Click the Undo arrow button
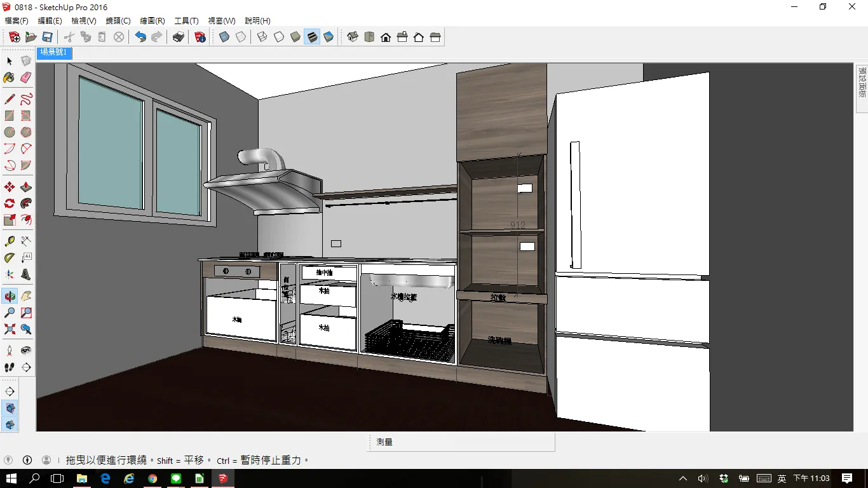Viewport: 868px width, 488px height. [140, 37]
